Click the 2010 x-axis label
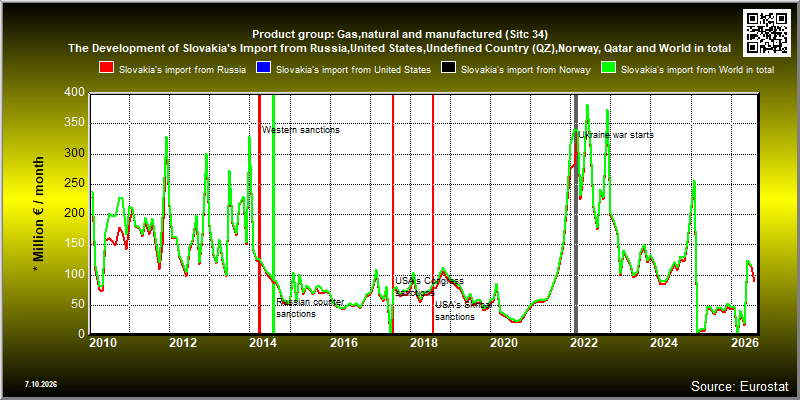 coord(103,343)
